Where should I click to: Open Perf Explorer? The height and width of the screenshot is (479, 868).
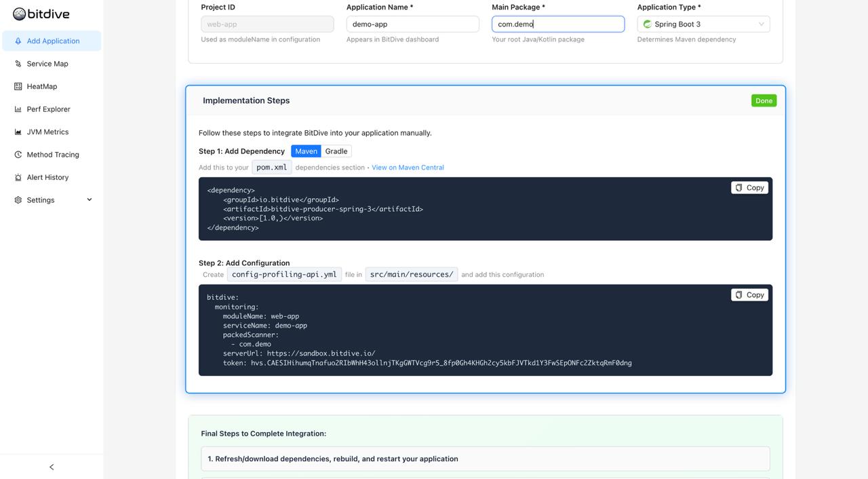[x=52, y=109]
